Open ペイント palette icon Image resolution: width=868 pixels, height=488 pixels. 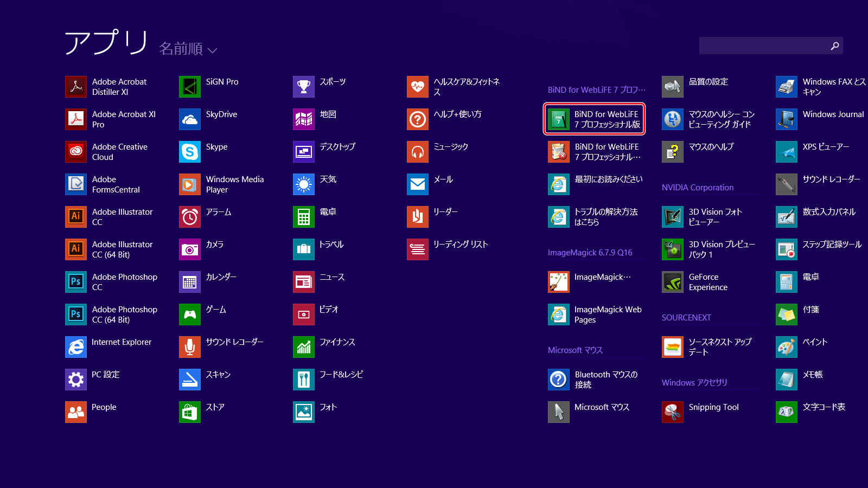(787, 347)
